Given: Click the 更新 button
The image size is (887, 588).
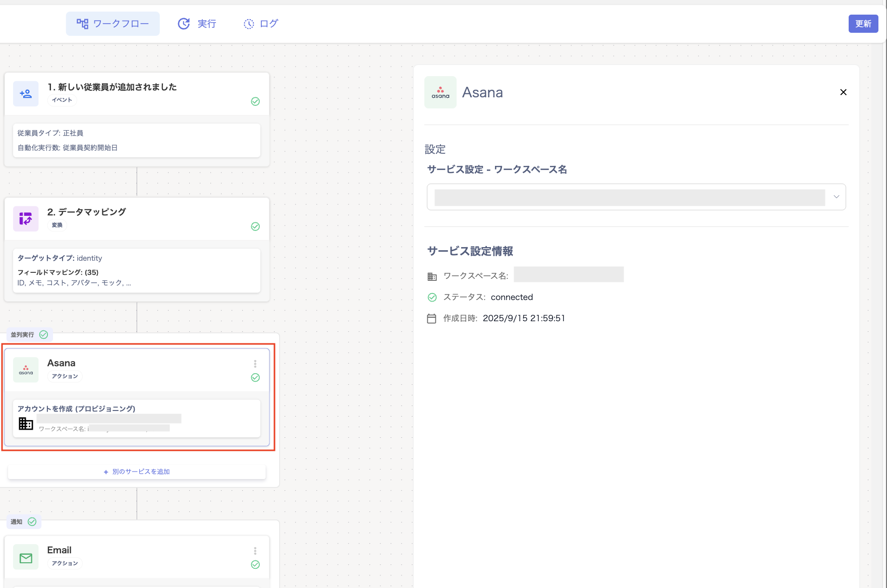Looking at the screenshot, I should pyautogui.click(x=863, y=24).
